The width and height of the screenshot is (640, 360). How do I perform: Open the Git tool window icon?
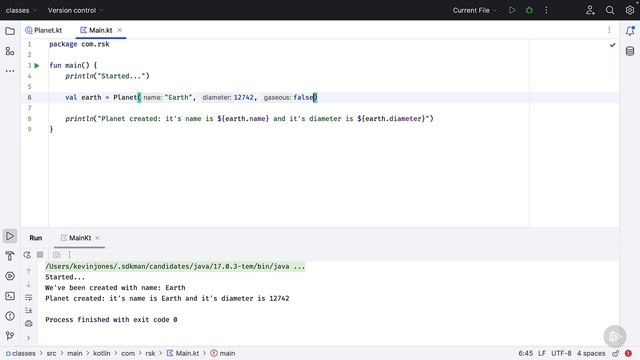pos(10,336)
